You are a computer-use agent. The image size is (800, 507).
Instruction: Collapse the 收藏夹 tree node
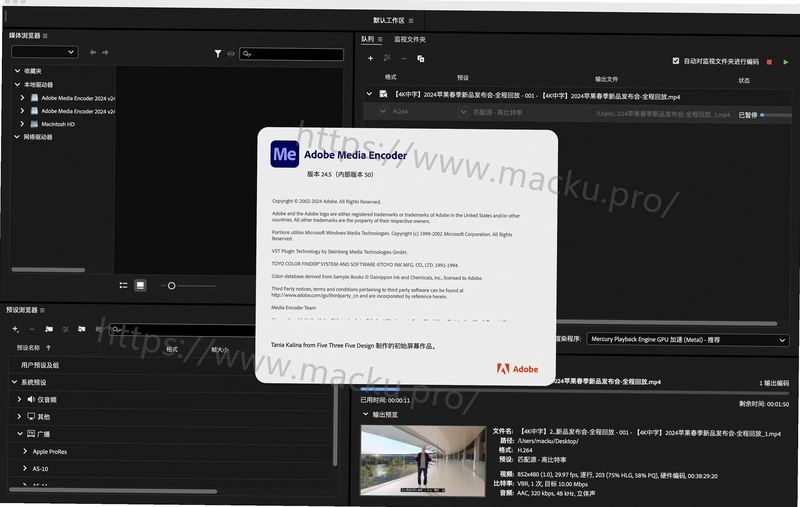pyautogui.click(x=17, y=71)
